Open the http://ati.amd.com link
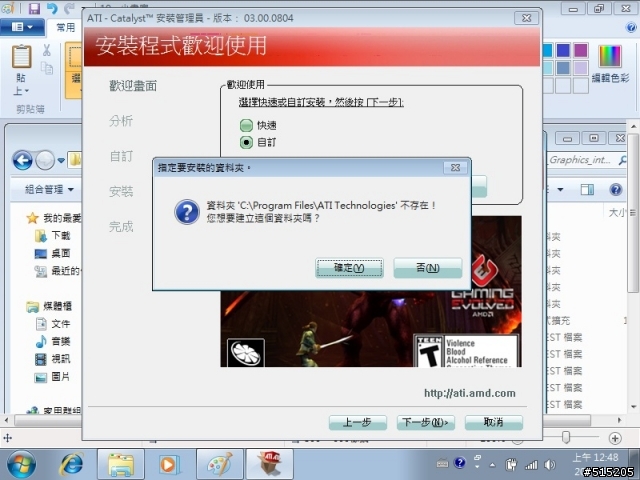The image size is (640, 480). (469, 393)
